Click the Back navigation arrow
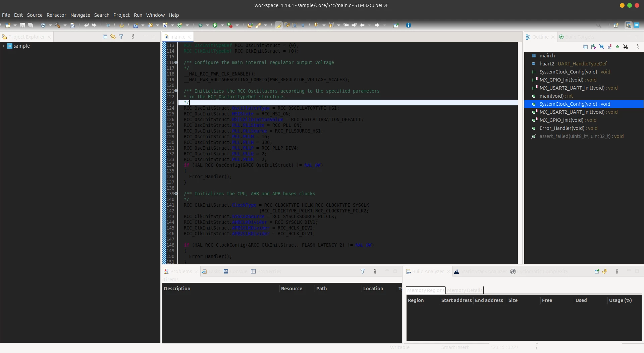This screenshot has height=353, width=644. click(362, 25)
